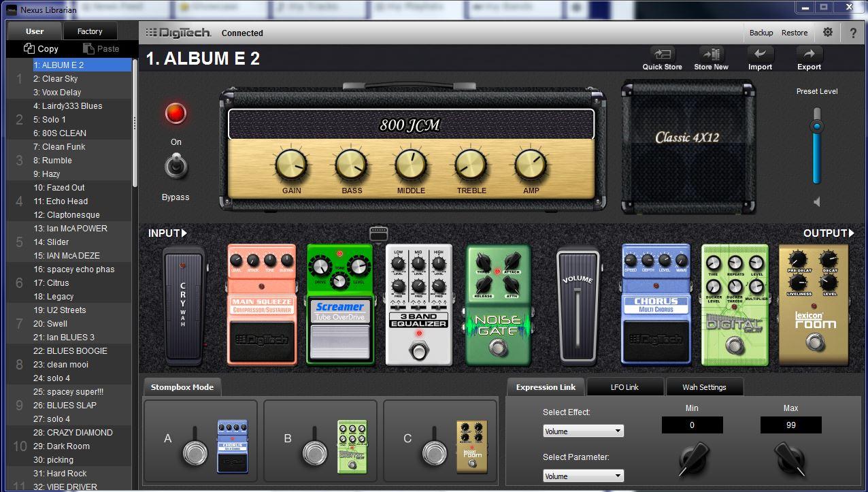
Task: Select the Stompbox Mode tab
Action: [x=182, y=387]
